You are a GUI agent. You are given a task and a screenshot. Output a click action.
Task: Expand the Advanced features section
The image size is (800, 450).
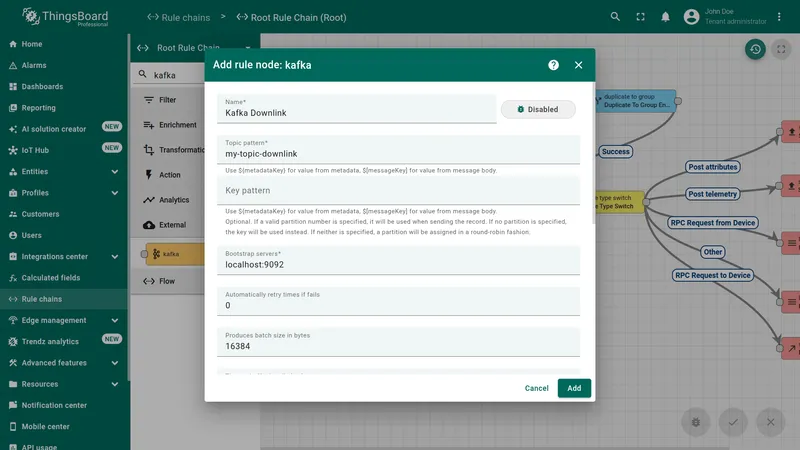pyautogui.click(x=64, y=363)
